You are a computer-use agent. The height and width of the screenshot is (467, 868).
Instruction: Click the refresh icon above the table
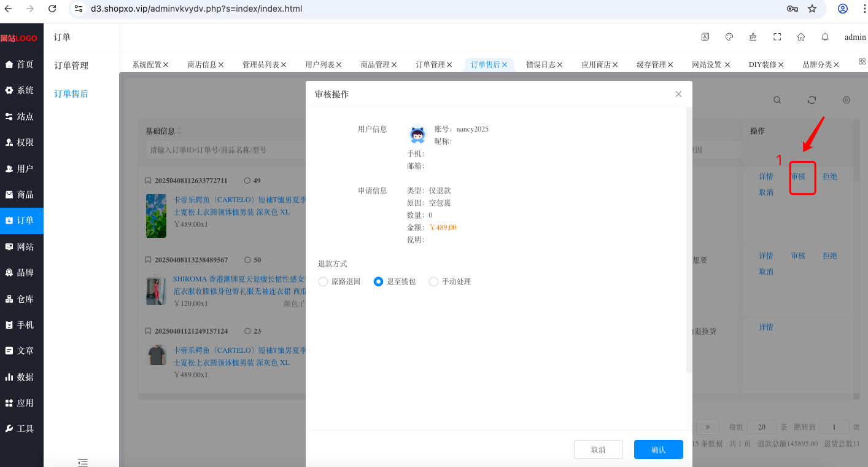[812, 100]
